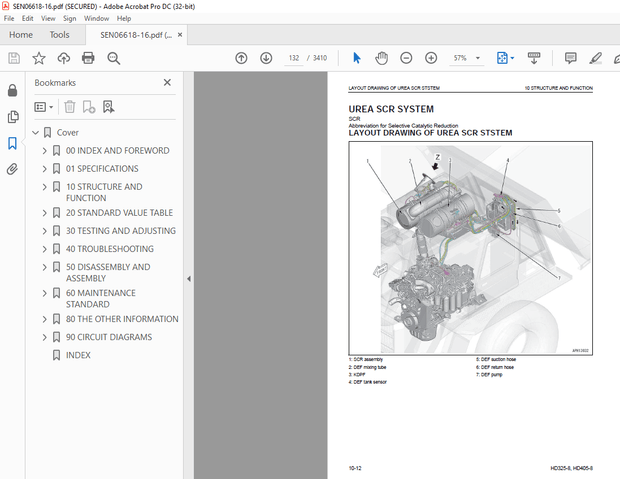Open the zoom percentage dropdown
This screenshot has width=620, height=479.
click(x=478, y=58)
